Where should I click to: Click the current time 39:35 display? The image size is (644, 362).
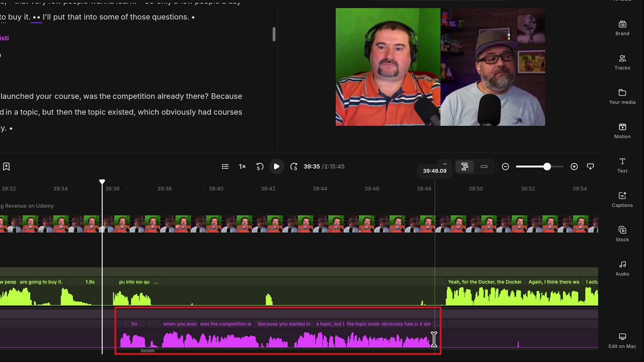[x=312, y=167]
